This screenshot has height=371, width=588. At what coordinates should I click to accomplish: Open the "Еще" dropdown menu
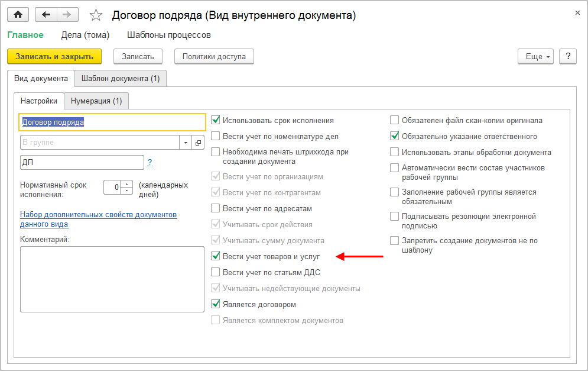click(x=535, y=56)
